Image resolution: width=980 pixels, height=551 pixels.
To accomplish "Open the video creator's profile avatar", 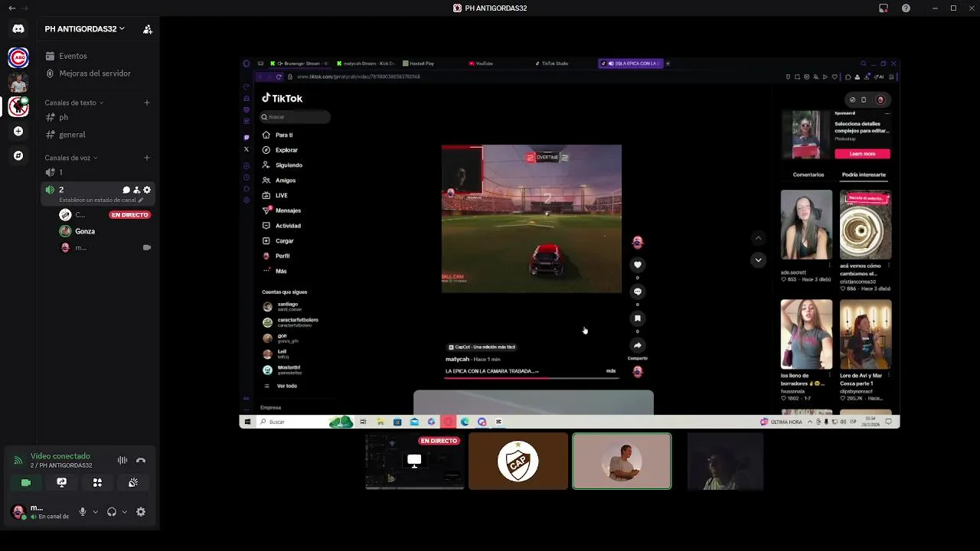I will click(x=637, y=243).
